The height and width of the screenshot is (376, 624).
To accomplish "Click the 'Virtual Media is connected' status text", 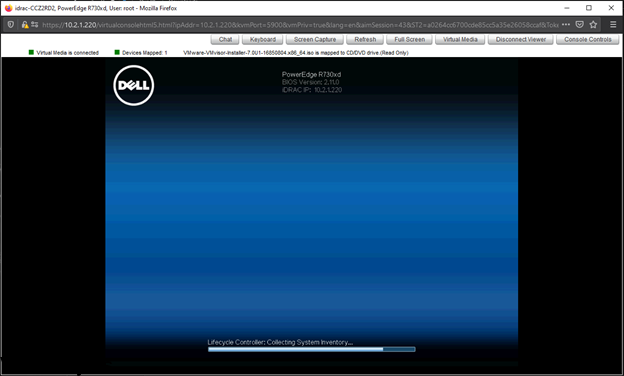I will click(x=68, y=53).
